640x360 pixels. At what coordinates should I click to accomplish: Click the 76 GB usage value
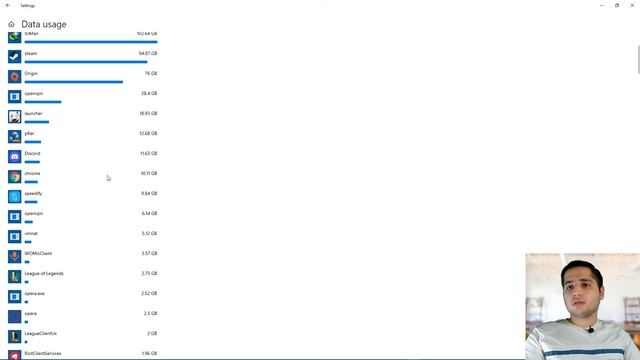point(151,73)
